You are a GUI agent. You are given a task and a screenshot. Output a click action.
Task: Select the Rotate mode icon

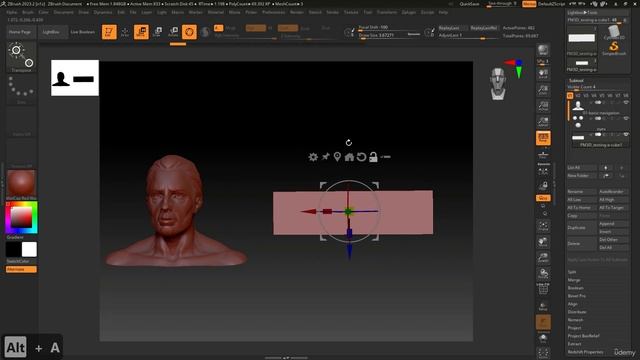[173, 32]
